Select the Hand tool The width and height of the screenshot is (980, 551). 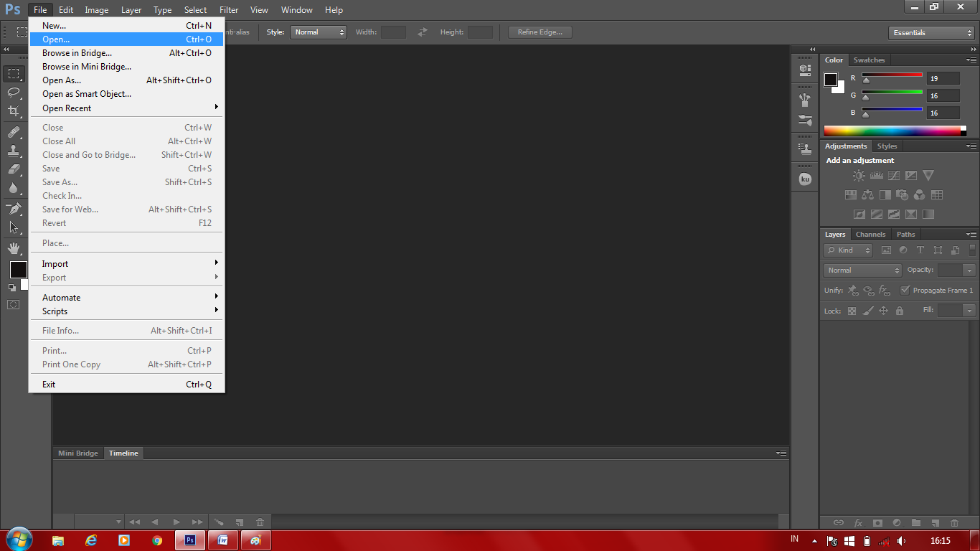14,248
